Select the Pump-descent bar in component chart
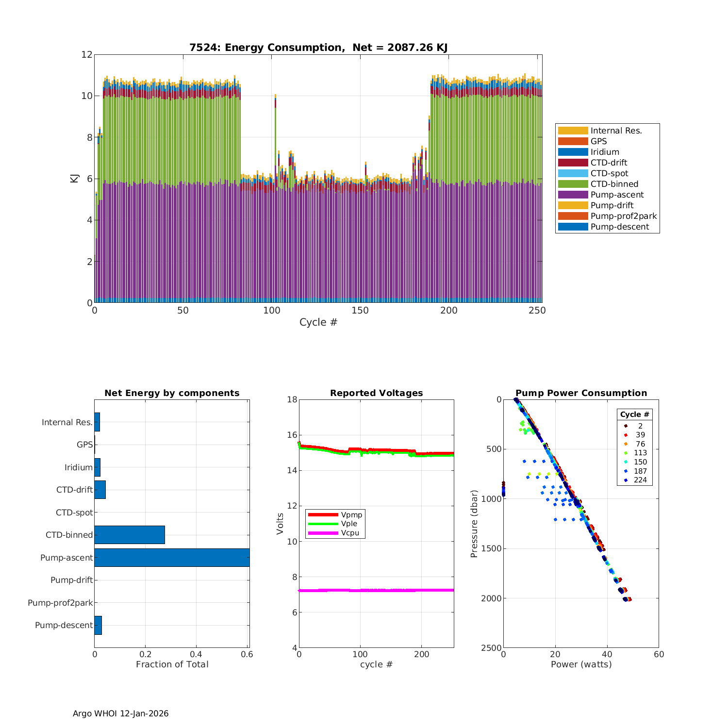Image resolution: width=728 pixels, height=728 pixels. pyautogui.click(x=98, y=625)
